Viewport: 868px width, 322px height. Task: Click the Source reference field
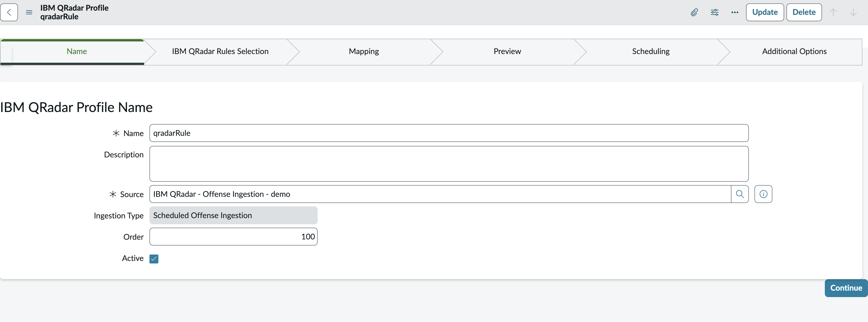(x=440, y=194)
